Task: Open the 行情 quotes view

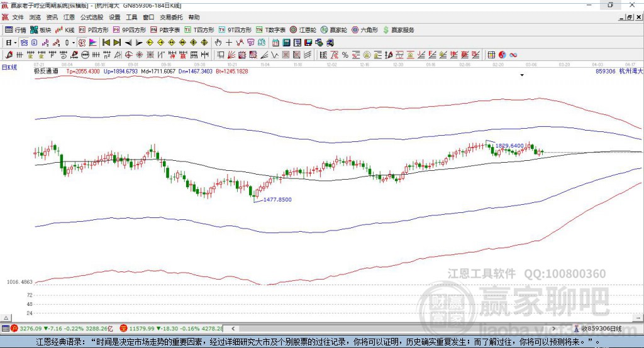Action: (x=15, y=30)
